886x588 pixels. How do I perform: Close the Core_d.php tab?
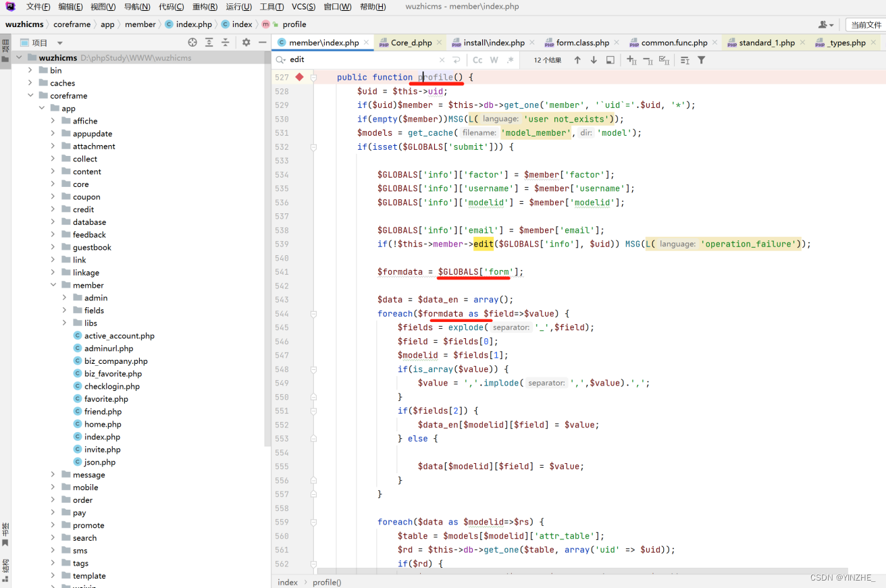click(439, 43)
